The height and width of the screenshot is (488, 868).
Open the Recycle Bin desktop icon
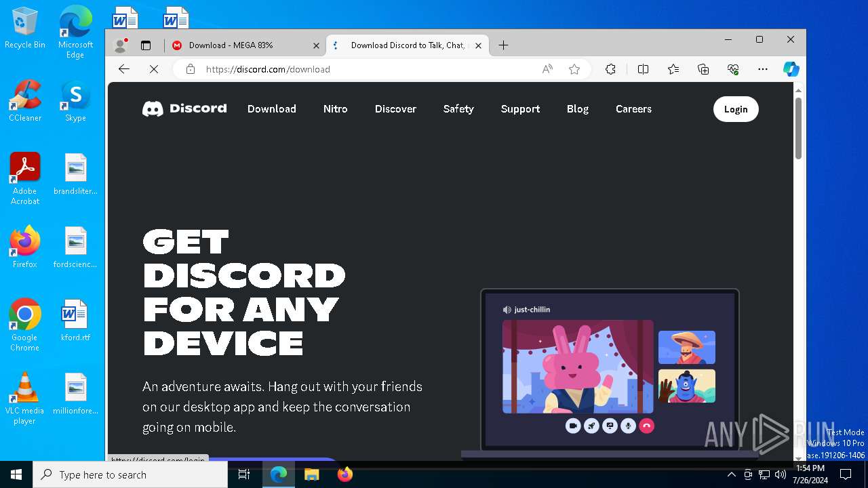coord(25,28)
